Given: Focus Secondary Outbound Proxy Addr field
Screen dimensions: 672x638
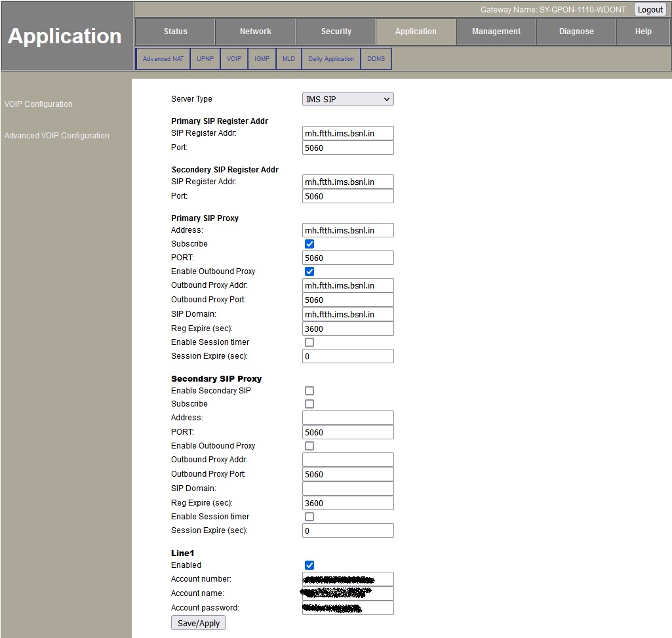Looking at the screenshot, I should coord(347,460).
